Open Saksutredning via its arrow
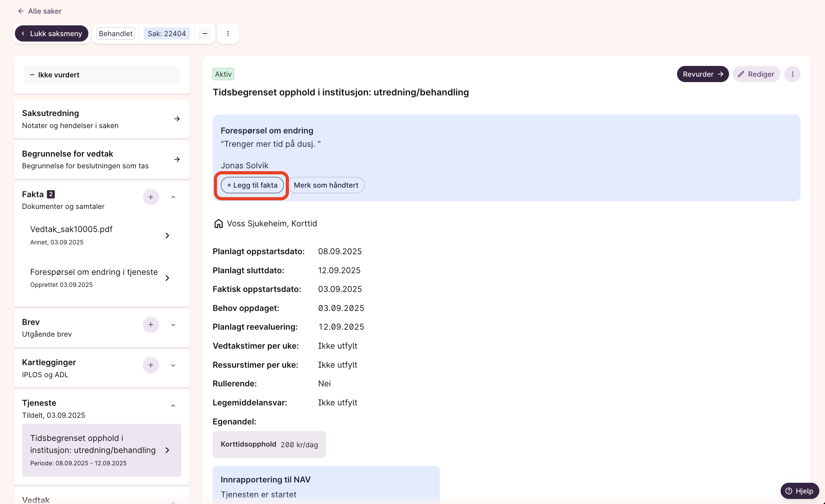The height and width of the screenshot is (504, 825). (x=177, y=119)
